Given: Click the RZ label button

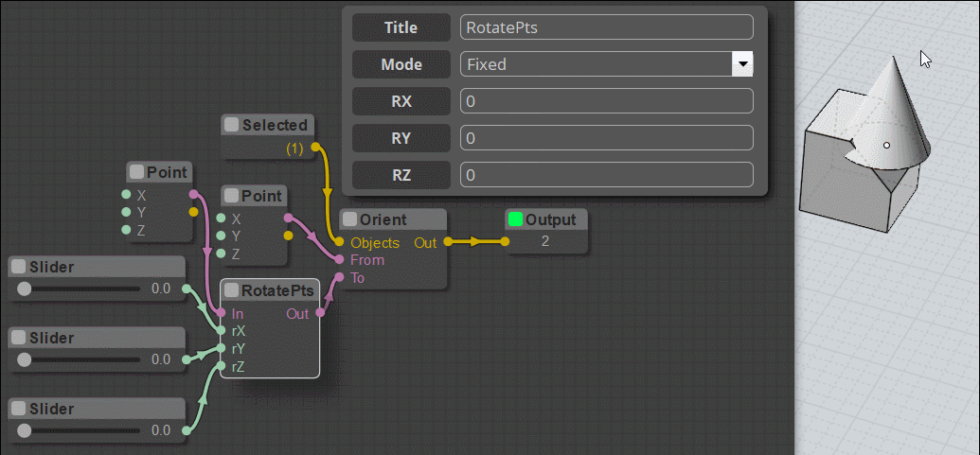Looking at the screenshot, I should (x=401, y=175).
